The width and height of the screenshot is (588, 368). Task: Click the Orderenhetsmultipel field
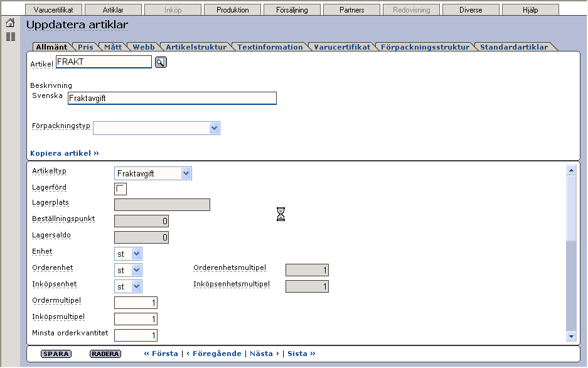pos(307,270)
